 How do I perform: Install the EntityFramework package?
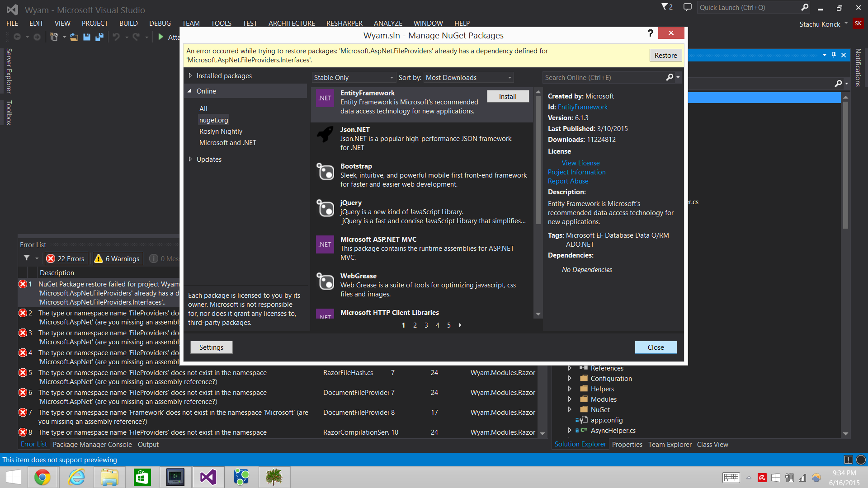point(508,96)
